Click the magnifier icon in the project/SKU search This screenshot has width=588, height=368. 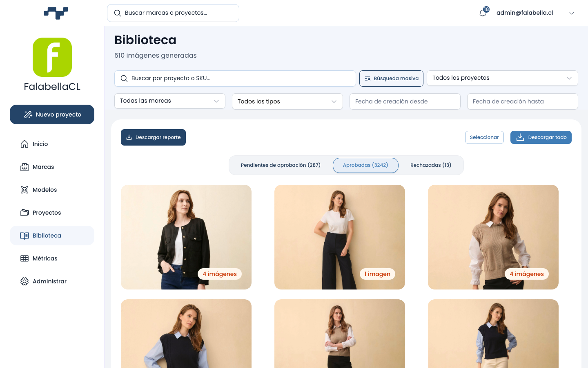(124, 79)
